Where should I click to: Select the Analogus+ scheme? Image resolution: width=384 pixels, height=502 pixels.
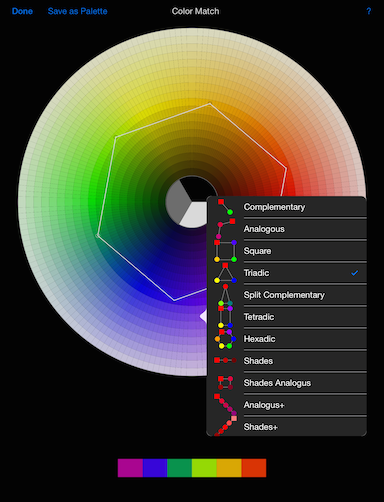coord(287,405)
